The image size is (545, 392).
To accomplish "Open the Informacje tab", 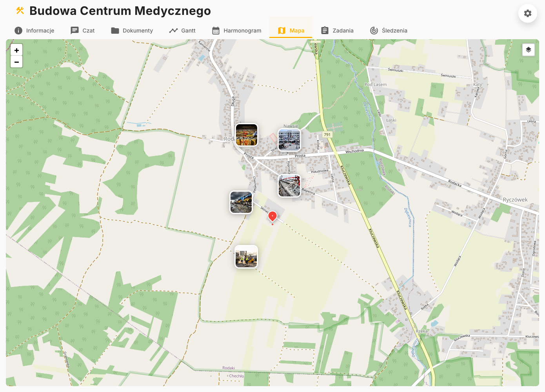I will [x=35, y=31].
